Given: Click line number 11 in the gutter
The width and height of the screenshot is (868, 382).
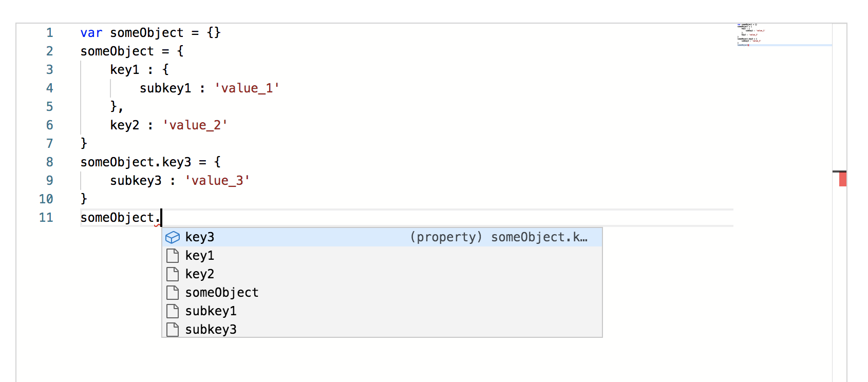Looking at the screenshot, I should [x=46, y=218].
